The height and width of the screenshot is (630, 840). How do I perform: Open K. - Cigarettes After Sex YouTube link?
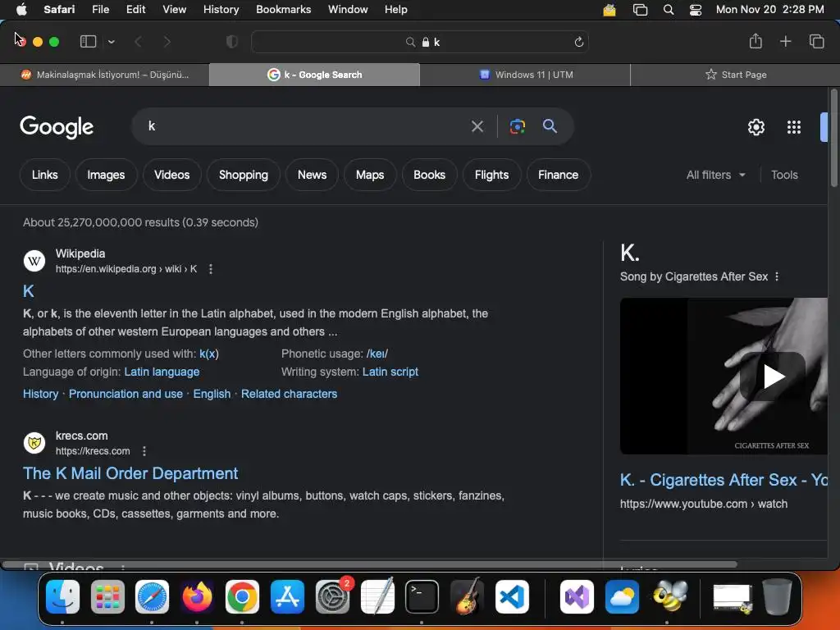(724, 479)
